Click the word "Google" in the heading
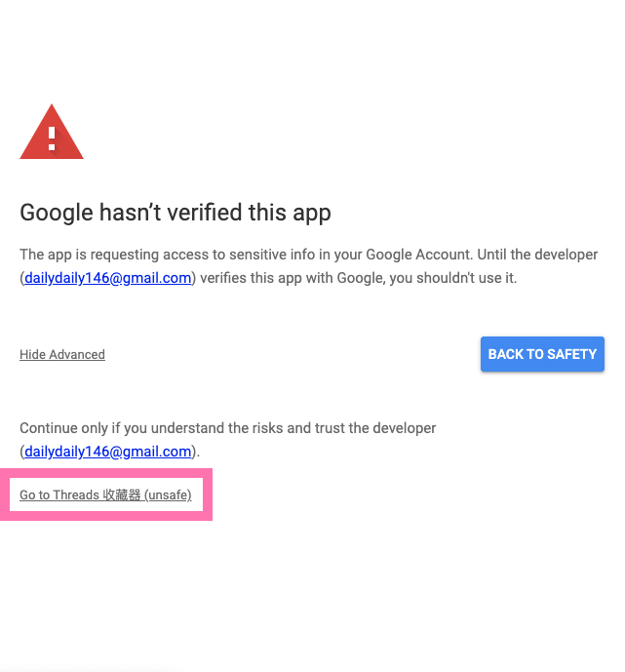Screen dimensions: 625x672 click(x=56, y=213)
